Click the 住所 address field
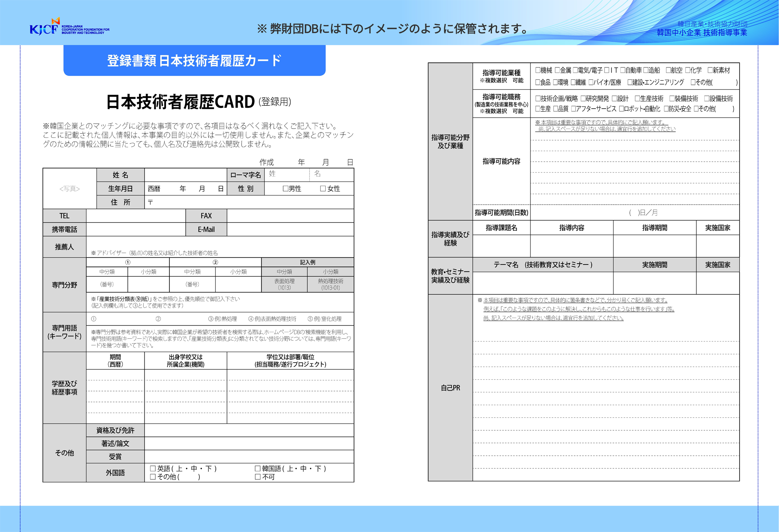 pyautogui.click(x=249, y=202)
